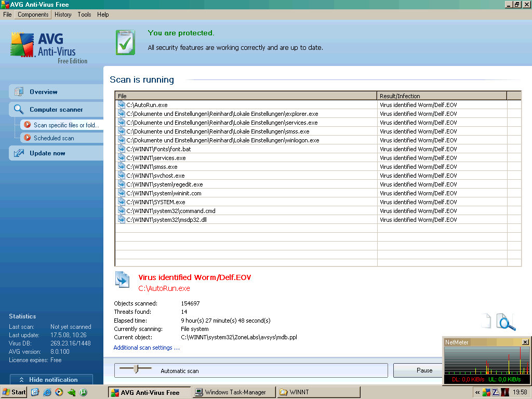Screen dimensions: 532x399
Task: Click the infected file icon for C:\AutoRun.exe row
Action: click(x=122, y=105)
